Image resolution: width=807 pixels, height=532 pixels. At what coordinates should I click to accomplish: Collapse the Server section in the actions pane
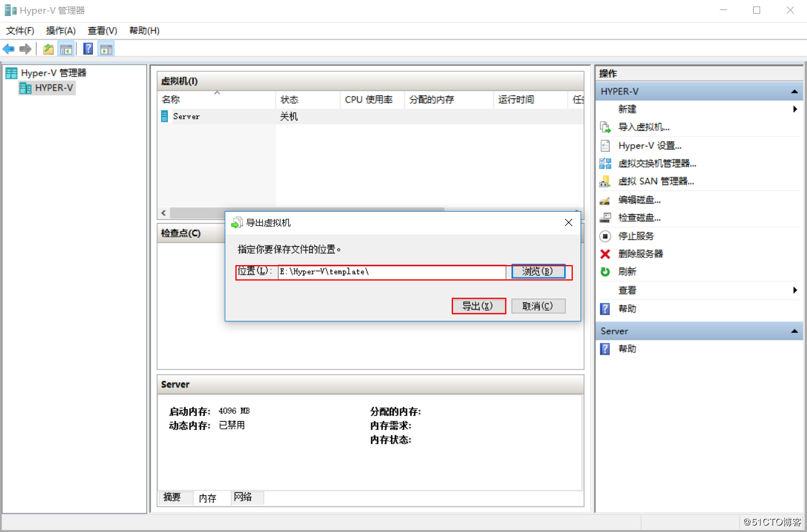point(795,331)
